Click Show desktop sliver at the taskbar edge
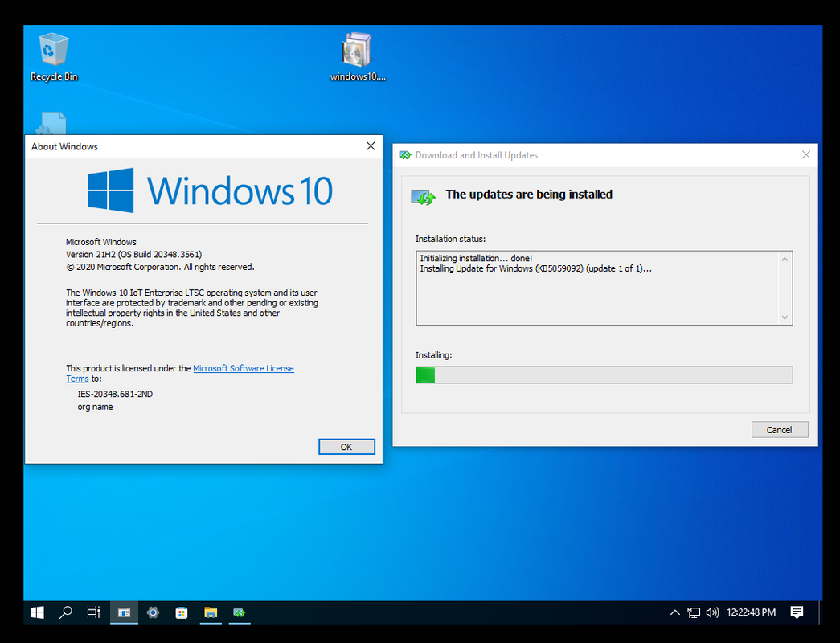Screen dimensions: 840x643 [x=820, y=612]
